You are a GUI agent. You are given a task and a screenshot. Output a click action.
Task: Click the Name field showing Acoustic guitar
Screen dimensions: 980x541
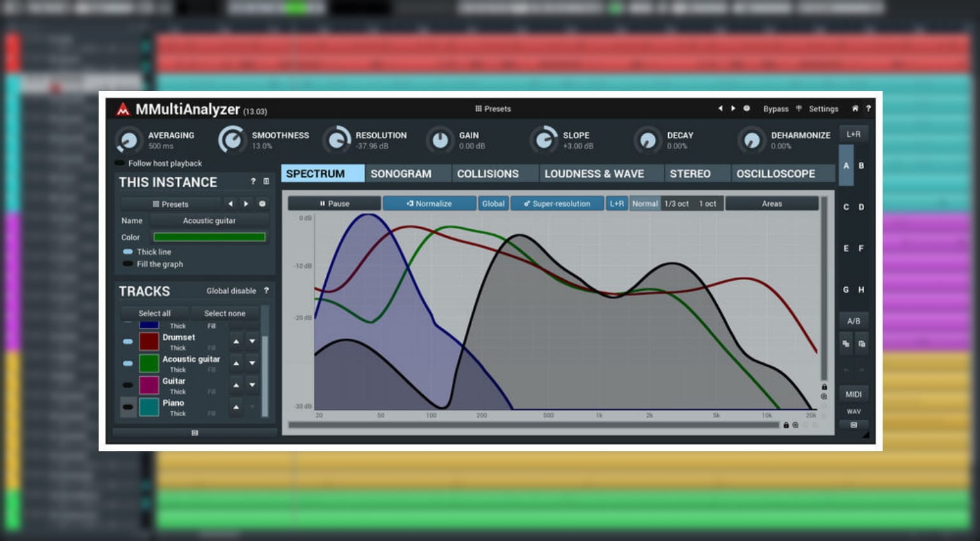click(210, 220)
